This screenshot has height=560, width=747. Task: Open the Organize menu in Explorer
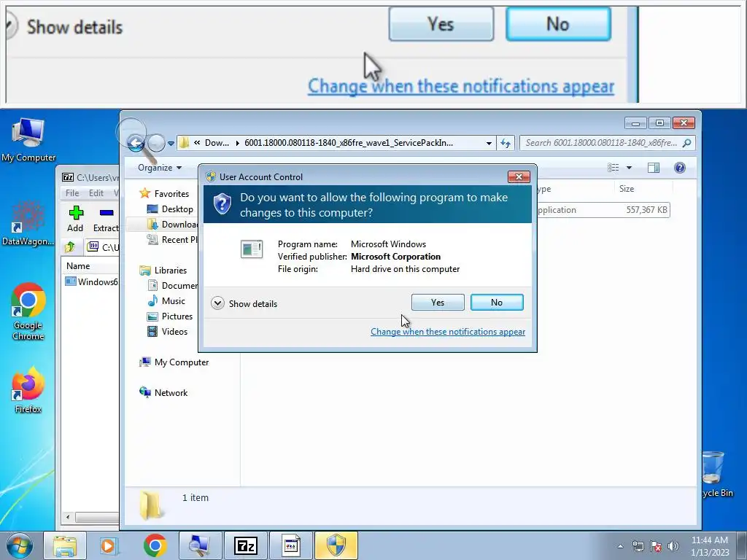(160, 168)
